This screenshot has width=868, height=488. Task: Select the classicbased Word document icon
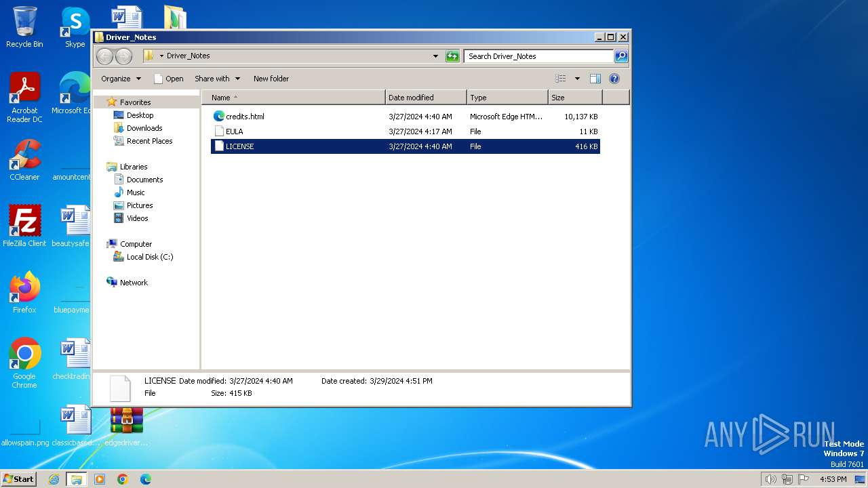point(75,425)
